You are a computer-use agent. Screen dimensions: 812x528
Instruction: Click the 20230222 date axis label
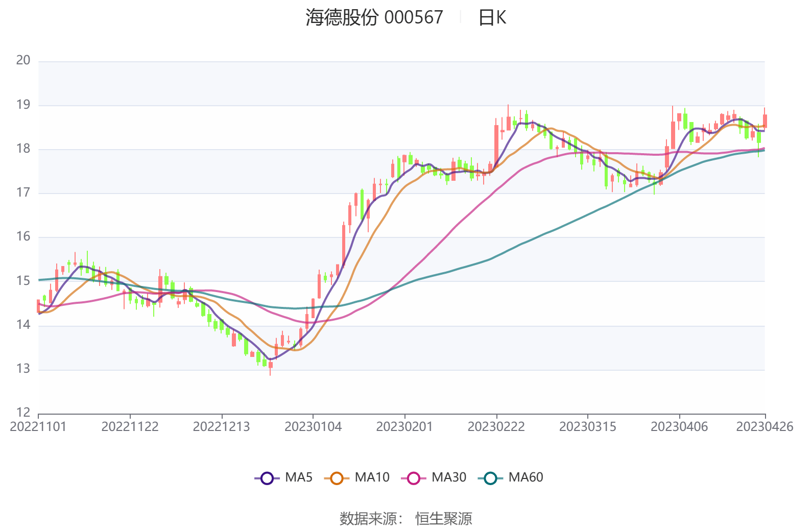point(496,427)
